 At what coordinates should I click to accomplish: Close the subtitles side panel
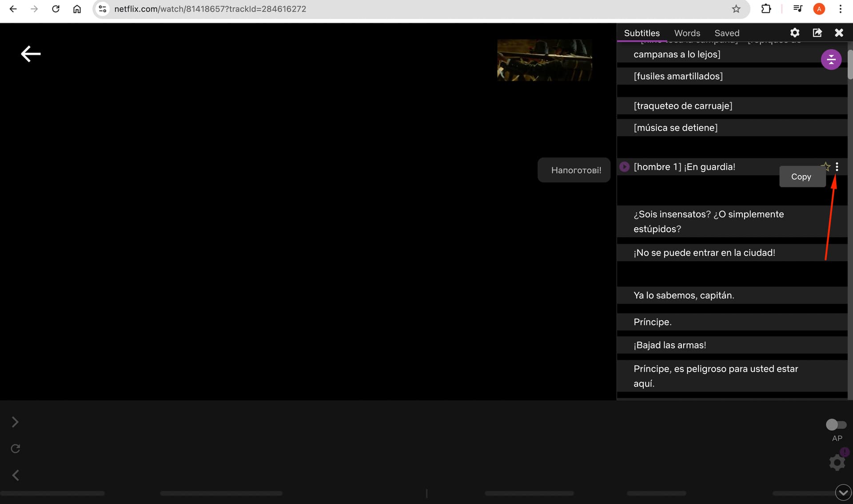(839, 33)
